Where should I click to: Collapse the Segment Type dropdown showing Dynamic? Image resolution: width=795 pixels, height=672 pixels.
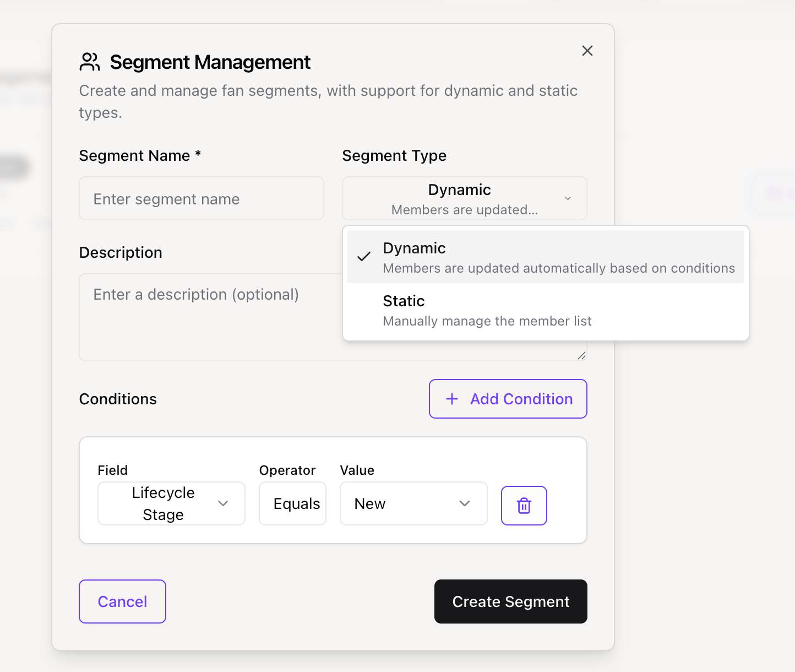click(x=464, y=198)
